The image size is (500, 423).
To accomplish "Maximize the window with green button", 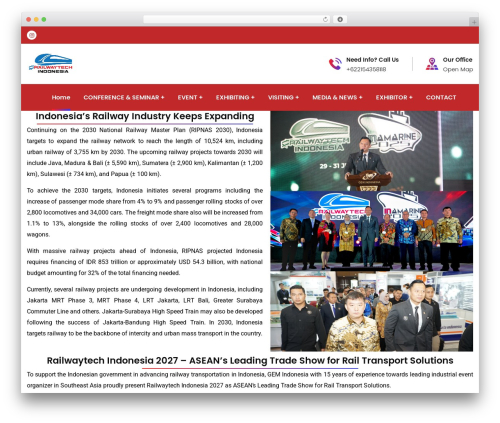I will [44, 19].
